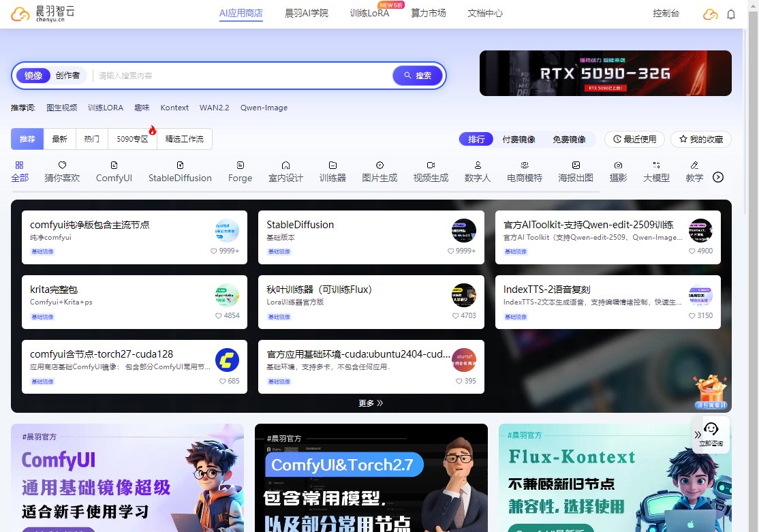Open the 控制台 console link
759x532 pixels.
pyautogui.click(x=666, y=14)
